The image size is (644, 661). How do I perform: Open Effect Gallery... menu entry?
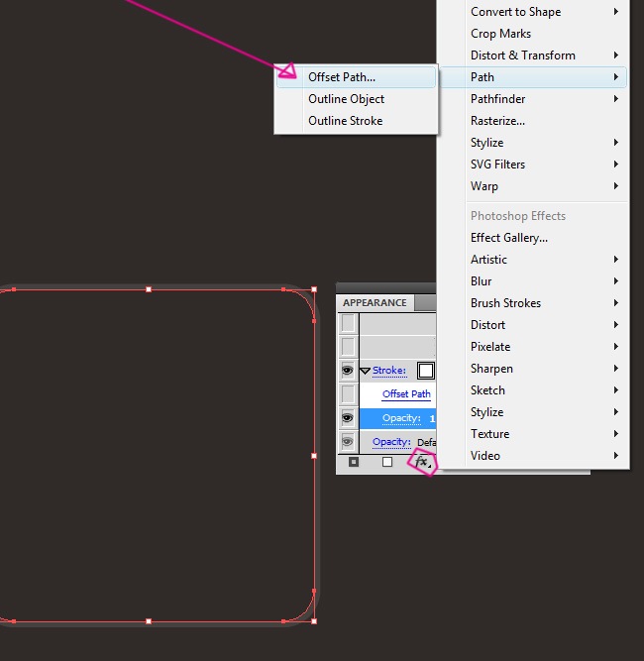(509, 238)
